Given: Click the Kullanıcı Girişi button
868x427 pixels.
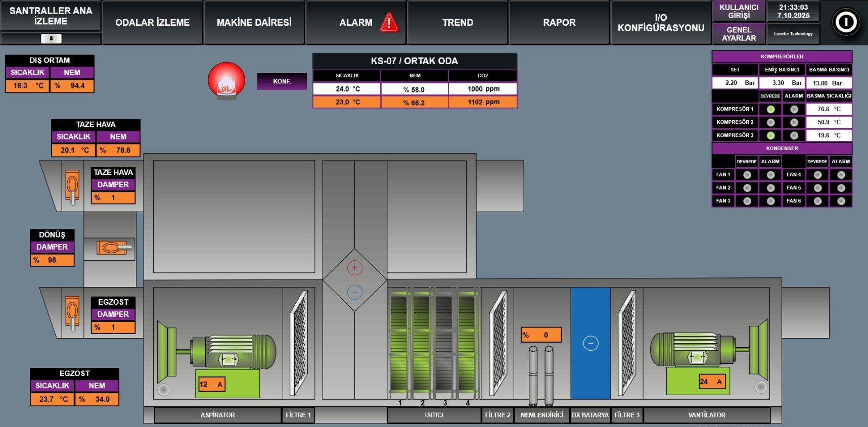Looking at the screenshot, I should point(739,11).
